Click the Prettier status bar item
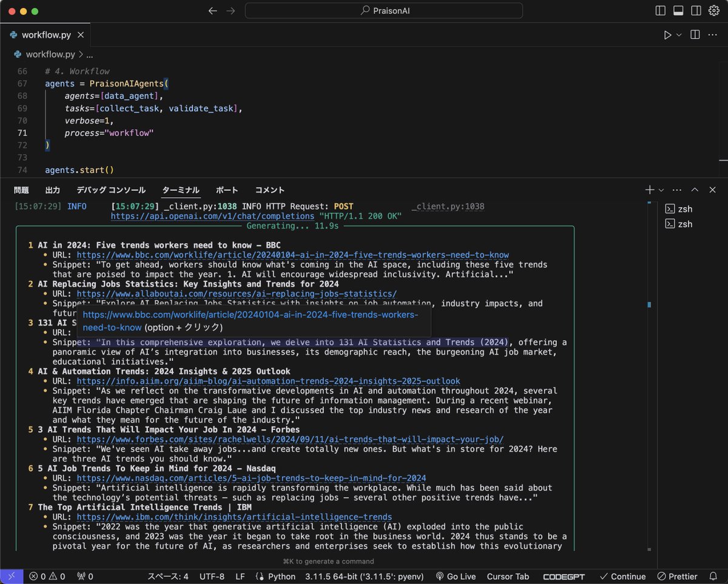This screenshot has width=728, height=584. [x=678, y=577]
